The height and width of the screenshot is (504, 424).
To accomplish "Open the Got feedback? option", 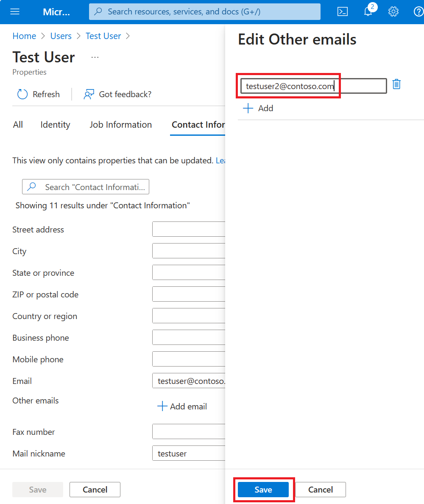I will (x=117, y=94).
